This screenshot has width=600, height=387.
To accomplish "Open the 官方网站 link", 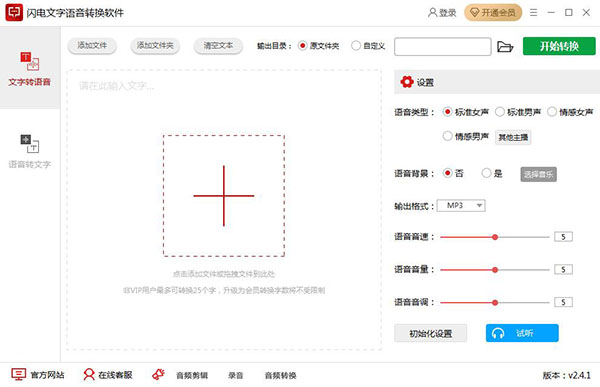I will click(x=38, y=375).
